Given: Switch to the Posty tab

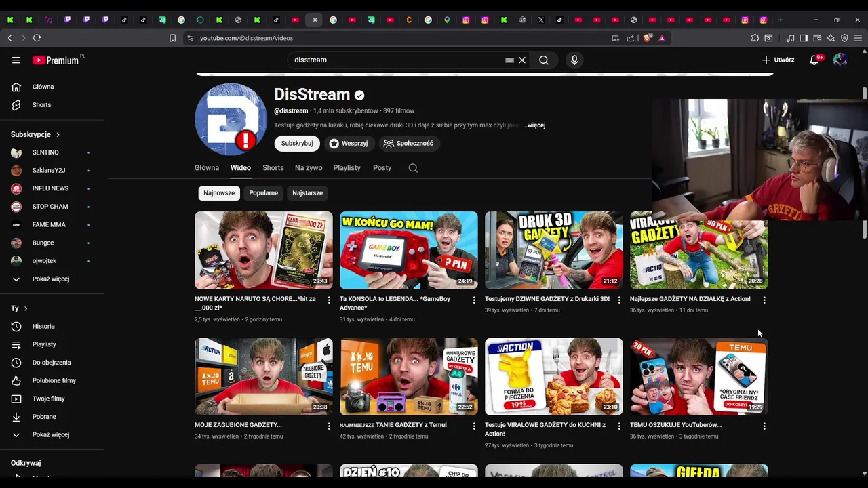Looking at the screenshot, I should (382, 168).
